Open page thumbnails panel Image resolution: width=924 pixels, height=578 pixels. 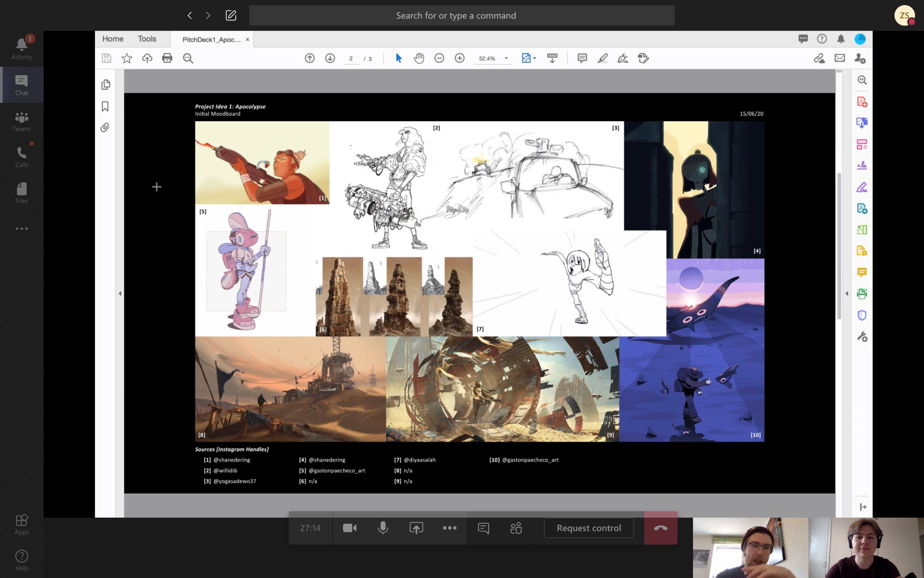(106, 84)
